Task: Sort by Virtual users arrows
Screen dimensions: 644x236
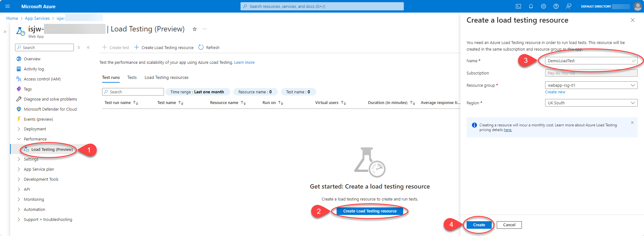Action: click(344, 103)
